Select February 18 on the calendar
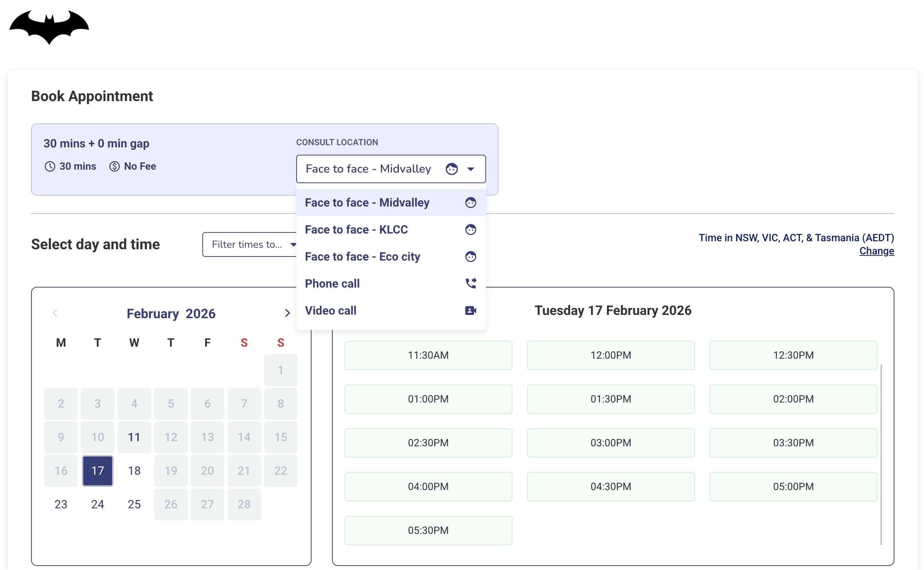 pyautogui.click(x=134, y=470)
